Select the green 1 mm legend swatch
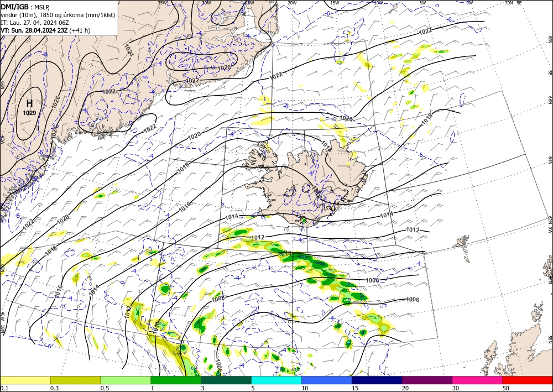This screenshot has width=553, height=392. [176, 380]
